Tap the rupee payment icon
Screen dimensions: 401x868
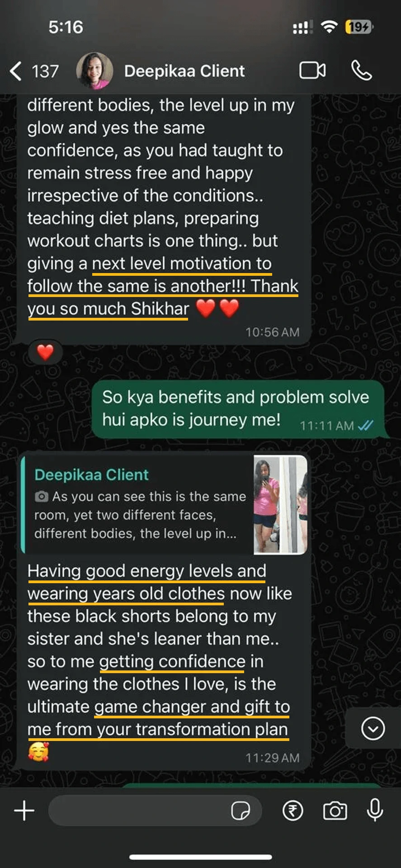[x=293, y=811]
